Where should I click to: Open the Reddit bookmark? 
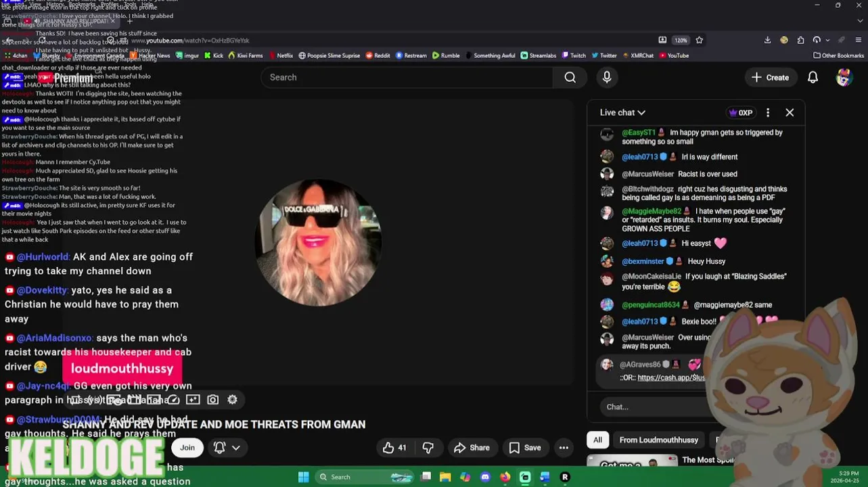[378, 55]
